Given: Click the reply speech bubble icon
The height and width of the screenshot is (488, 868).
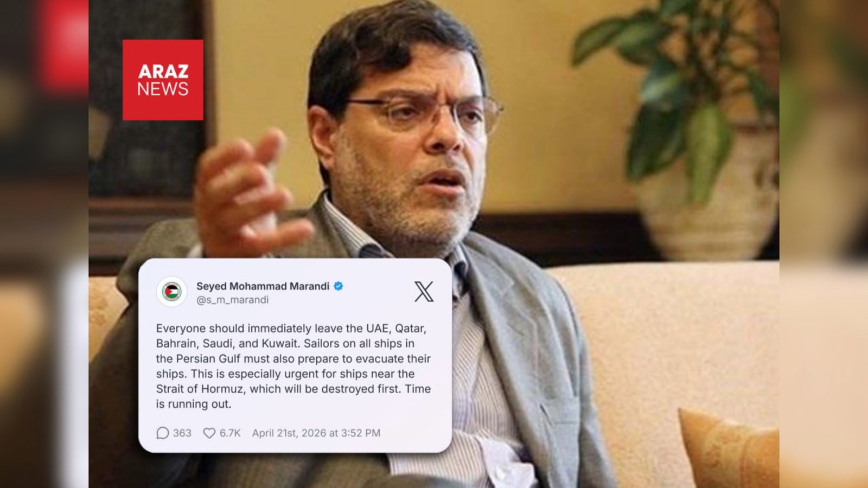Looking at the screenshot, I should [x=162, y=433].
